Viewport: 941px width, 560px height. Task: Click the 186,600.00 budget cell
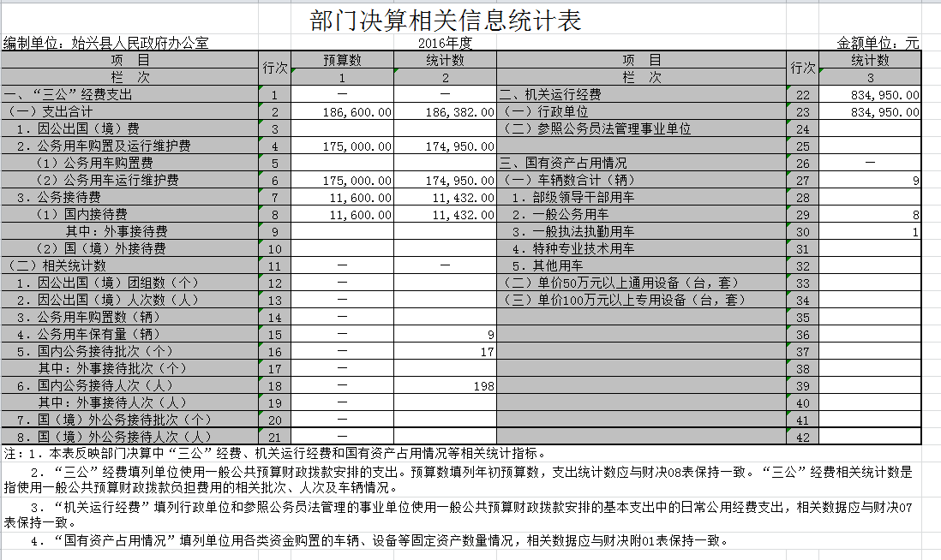tap(342, 111)
